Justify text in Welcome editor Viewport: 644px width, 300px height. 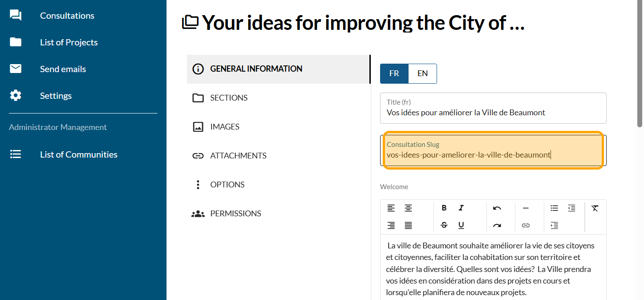(x=408, y=226)
